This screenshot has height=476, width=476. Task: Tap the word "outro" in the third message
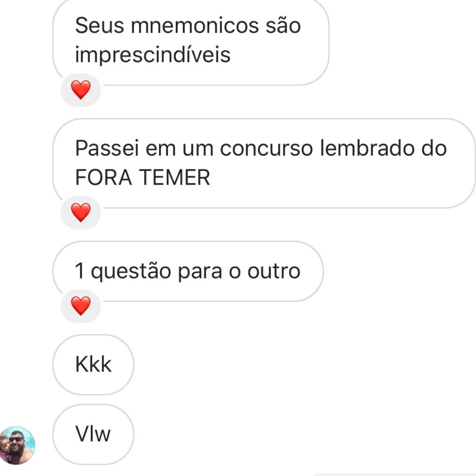[274, 271]
